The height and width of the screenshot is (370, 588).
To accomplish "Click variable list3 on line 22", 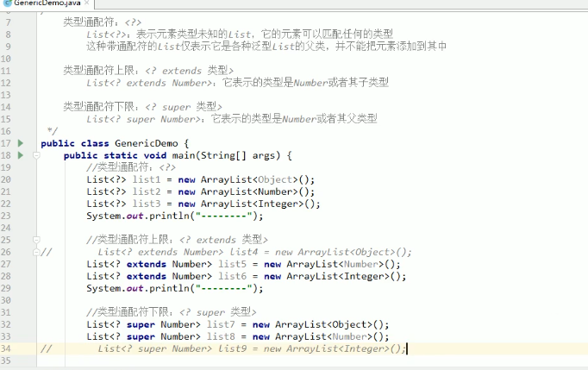I will tap(147, 204).
